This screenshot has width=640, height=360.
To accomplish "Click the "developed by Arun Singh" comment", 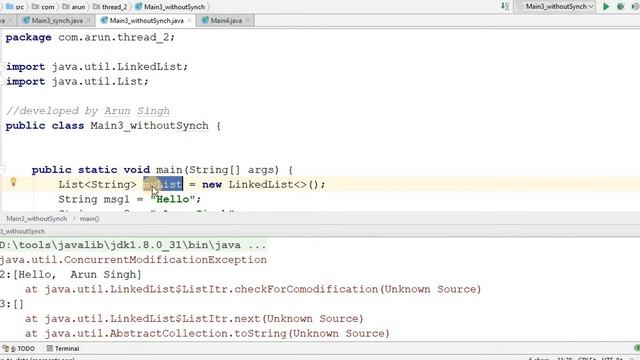I will (88, 111).
